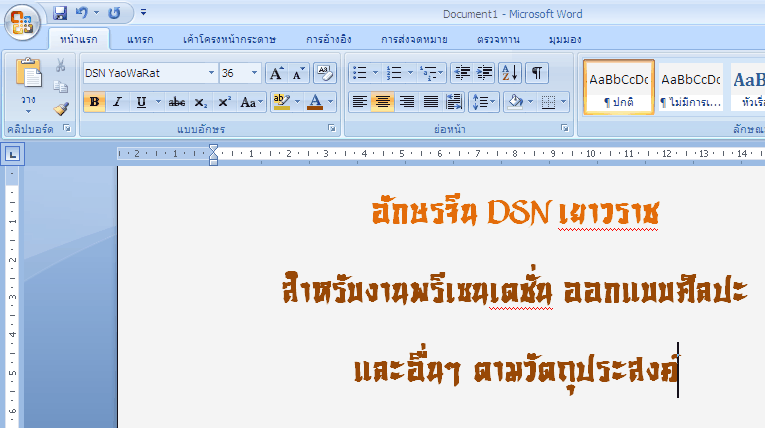Screen dimensions: 765x428
Task: Toggle superscript formatting
Action: (224, 102)
